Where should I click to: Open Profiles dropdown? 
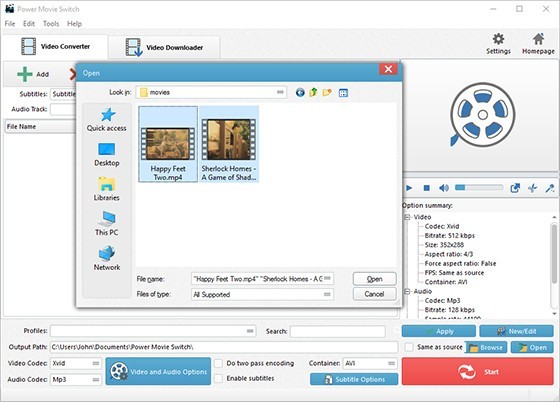[250, 331]
